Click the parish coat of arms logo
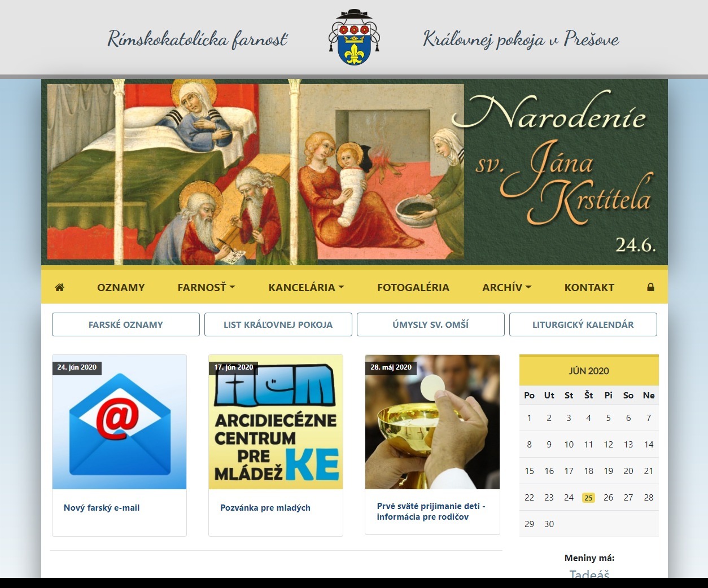The width and height of the screenshot is (708, 588). [354, 37]
